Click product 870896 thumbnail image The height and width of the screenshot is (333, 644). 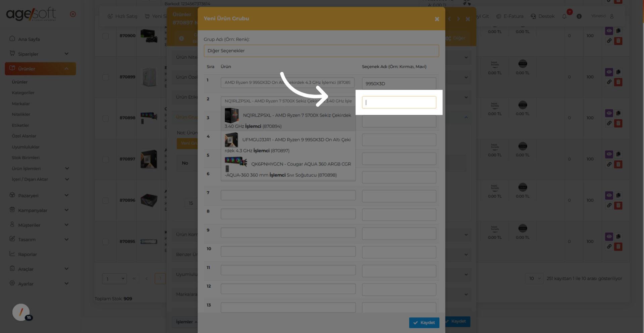149,200
